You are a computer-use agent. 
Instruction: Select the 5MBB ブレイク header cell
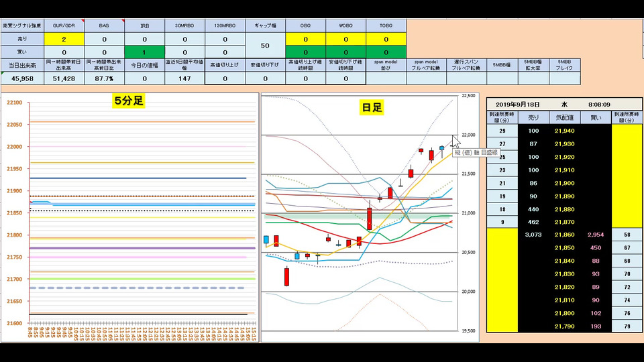(x=564, y=65)
